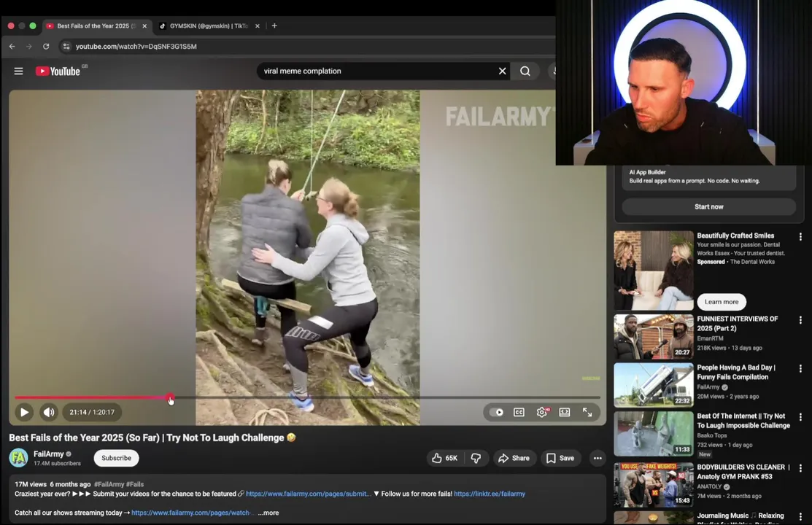Viewport: 812px width, 525px height.
Task: Like the video with the thumbs up
Action: pos(445,458)
